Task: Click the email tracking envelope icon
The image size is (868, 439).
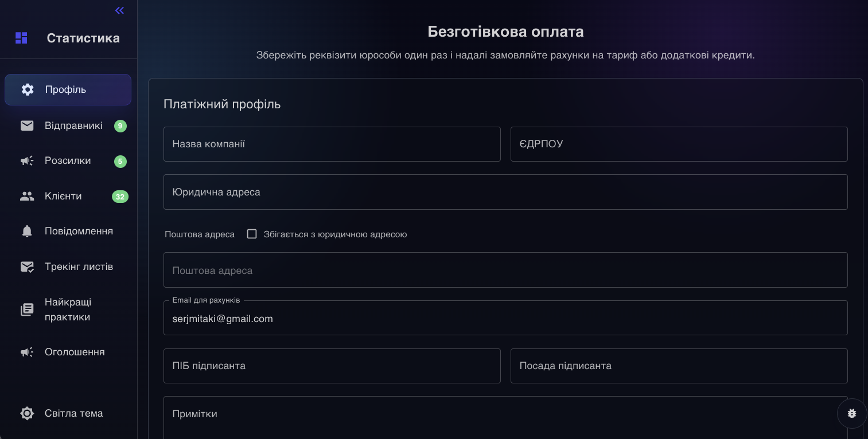Action: (27, 266)
